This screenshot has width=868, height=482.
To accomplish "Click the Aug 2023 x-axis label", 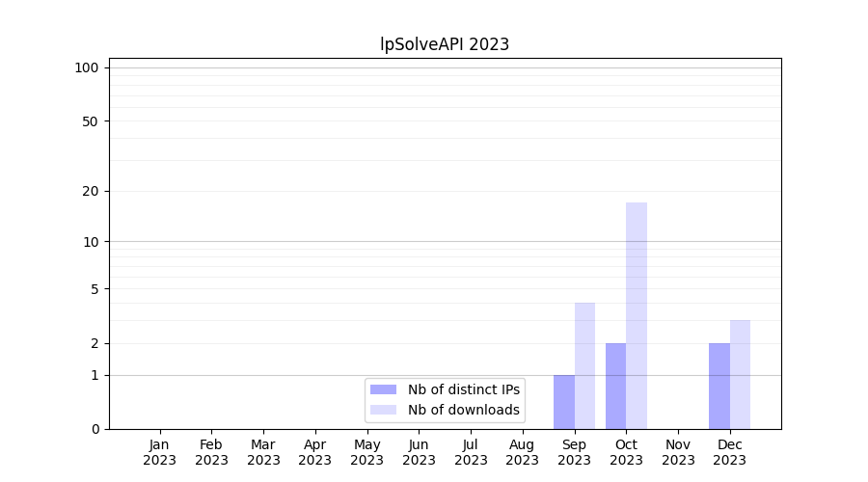I will 523,452.
